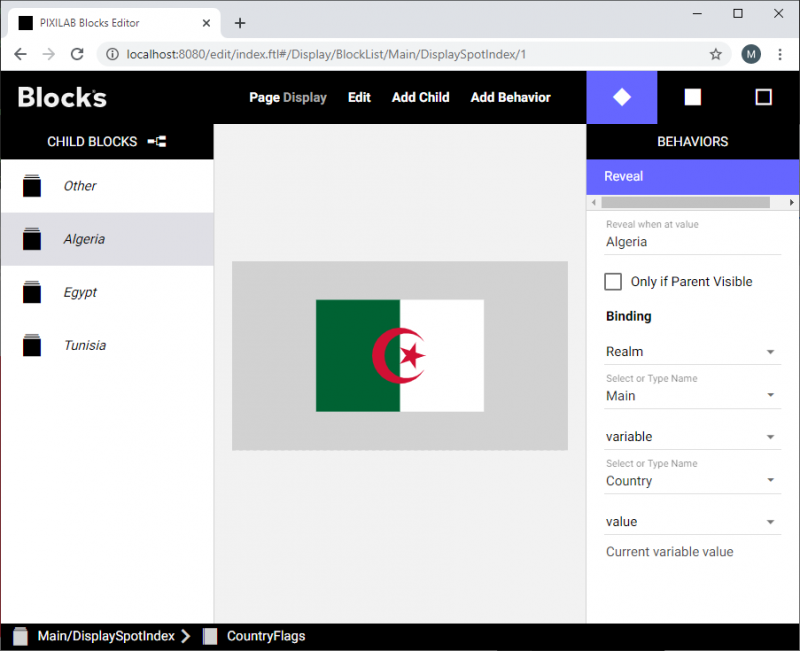Select the Other child block
800x651 pixels.
pos(107,186)
